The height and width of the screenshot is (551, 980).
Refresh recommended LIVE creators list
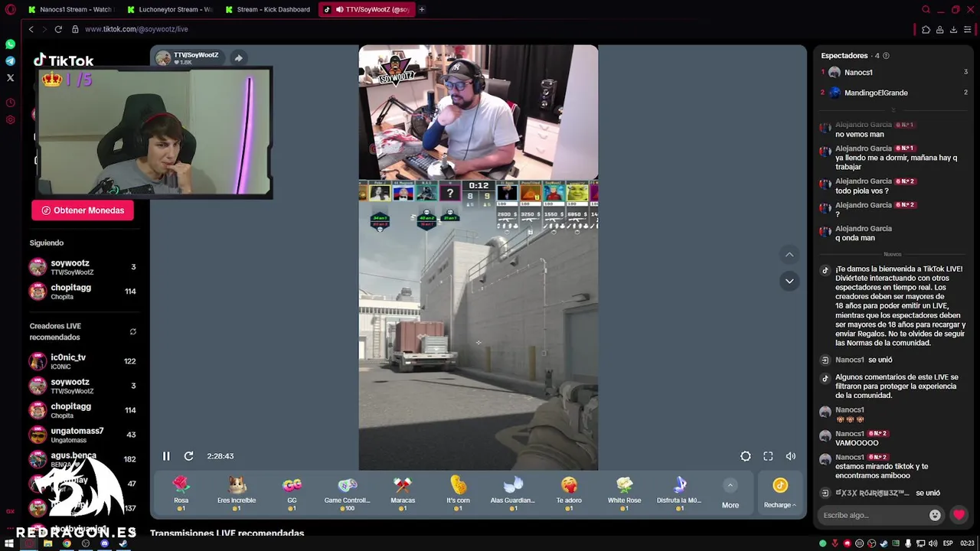132,331
